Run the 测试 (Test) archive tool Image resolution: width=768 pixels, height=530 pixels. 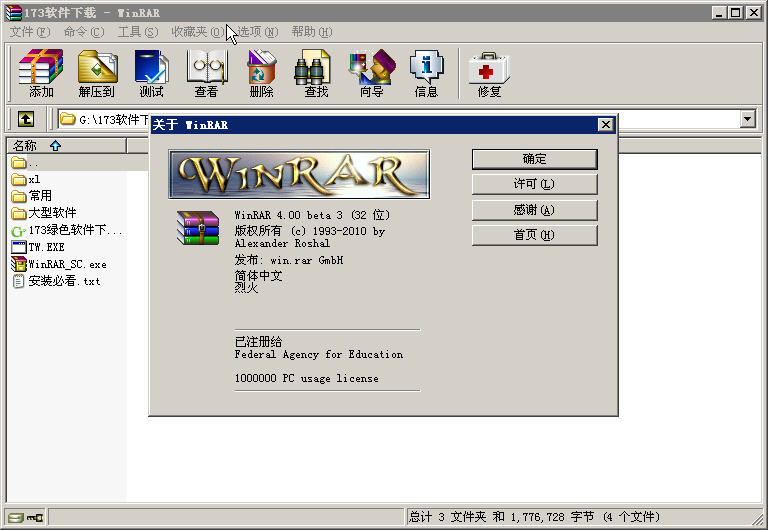[x=151, y=73]
